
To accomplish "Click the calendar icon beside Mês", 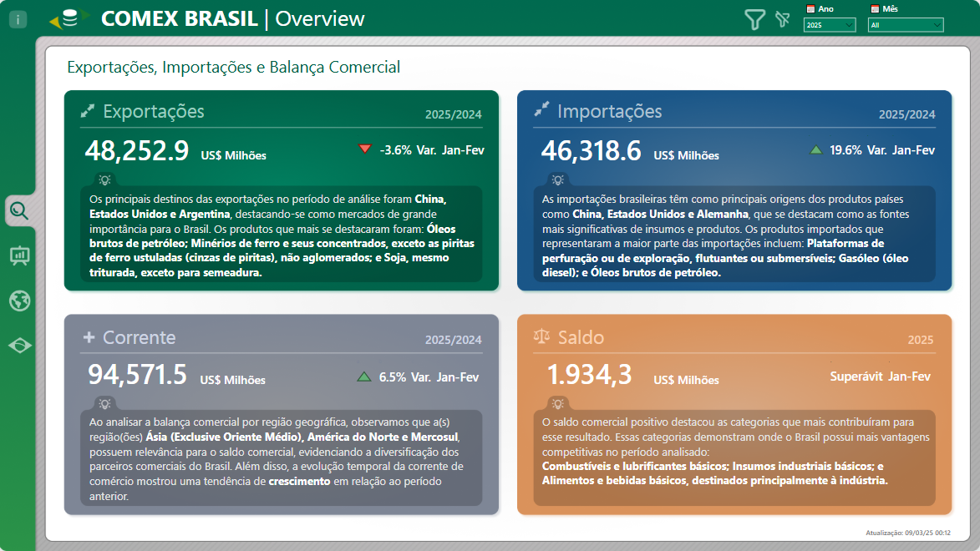I will pos(875,8).
